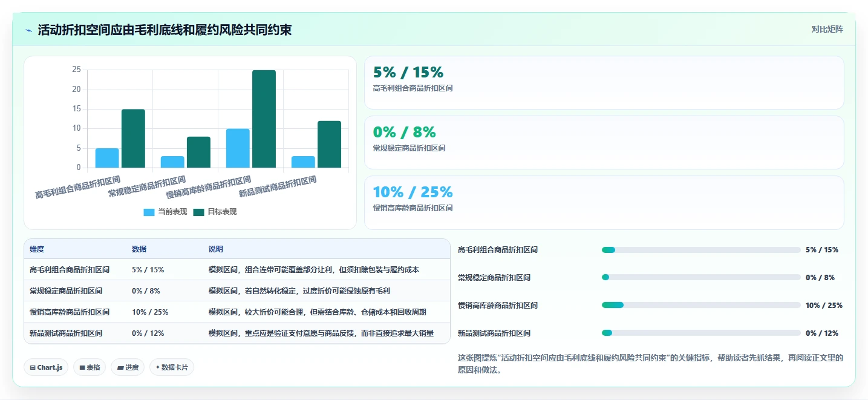Click the 常规稳定商品折扣区间 progress bar
The width and height of the screenshot is (868, 400).
point(701,278)
